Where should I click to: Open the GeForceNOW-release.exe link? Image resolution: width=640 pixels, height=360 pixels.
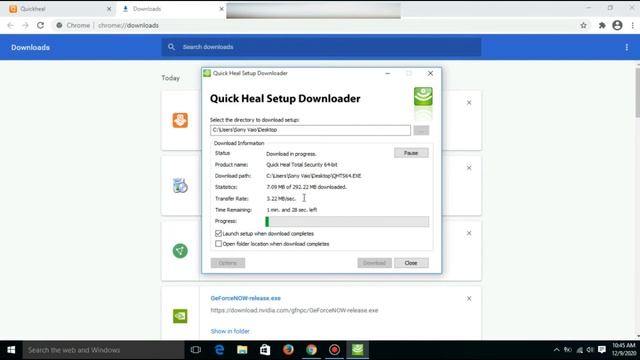(x=246, y=298)
